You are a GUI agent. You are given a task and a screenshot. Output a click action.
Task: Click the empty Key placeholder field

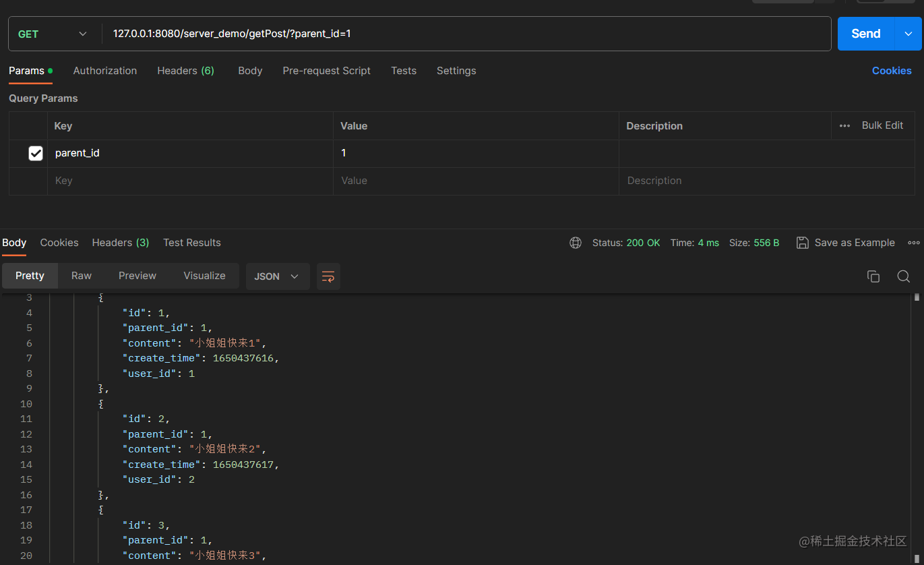pos(190,181)
